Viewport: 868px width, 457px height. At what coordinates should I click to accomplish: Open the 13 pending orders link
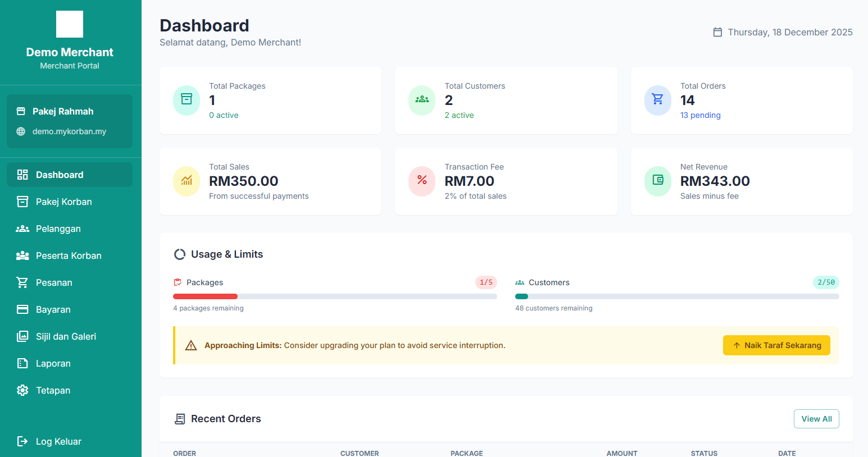click(x=700, y=115)
